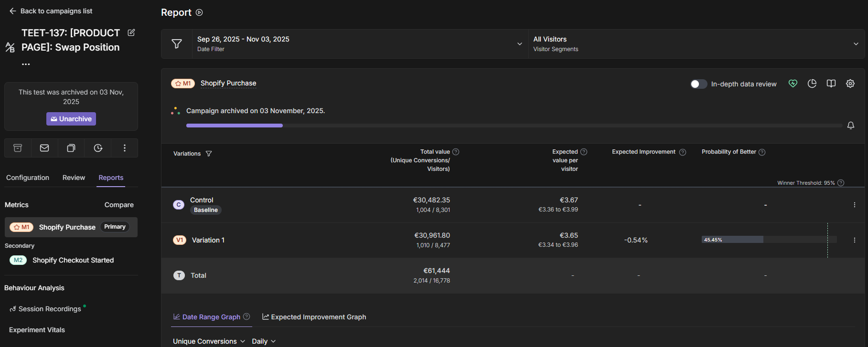Open Experiment Vitals
Viewport: 868px width, 347px height.
pyautogui.click(x=37, y=330)
